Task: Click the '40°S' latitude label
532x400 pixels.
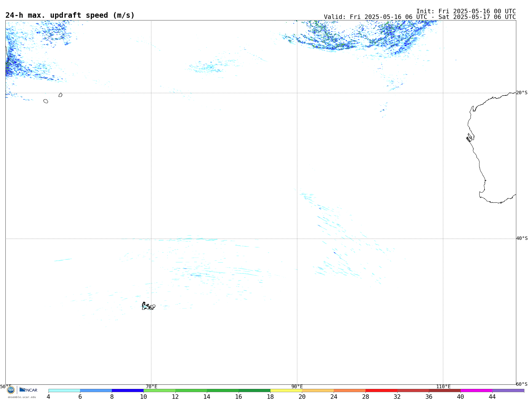Action: 522,238
